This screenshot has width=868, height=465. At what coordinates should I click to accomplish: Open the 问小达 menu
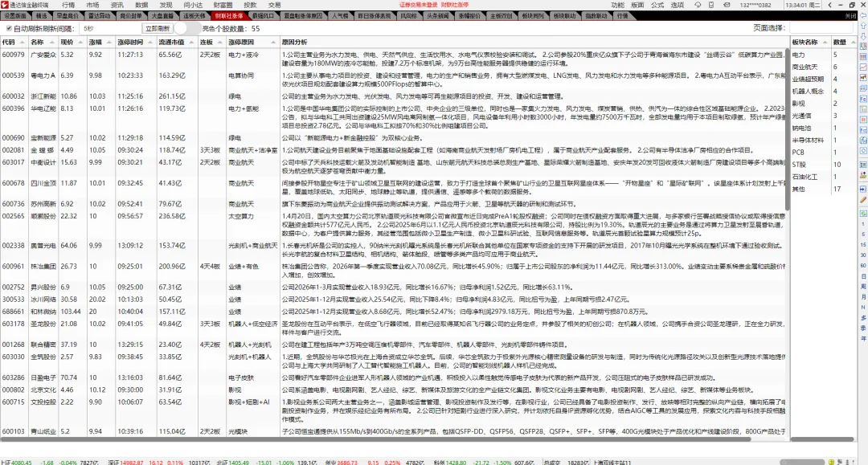[193, 5]
